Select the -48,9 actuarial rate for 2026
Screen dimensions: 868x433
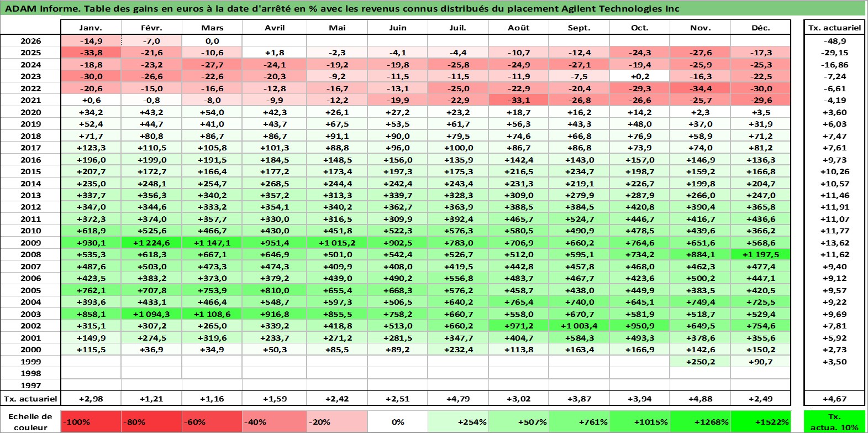[x=834, y=41]
